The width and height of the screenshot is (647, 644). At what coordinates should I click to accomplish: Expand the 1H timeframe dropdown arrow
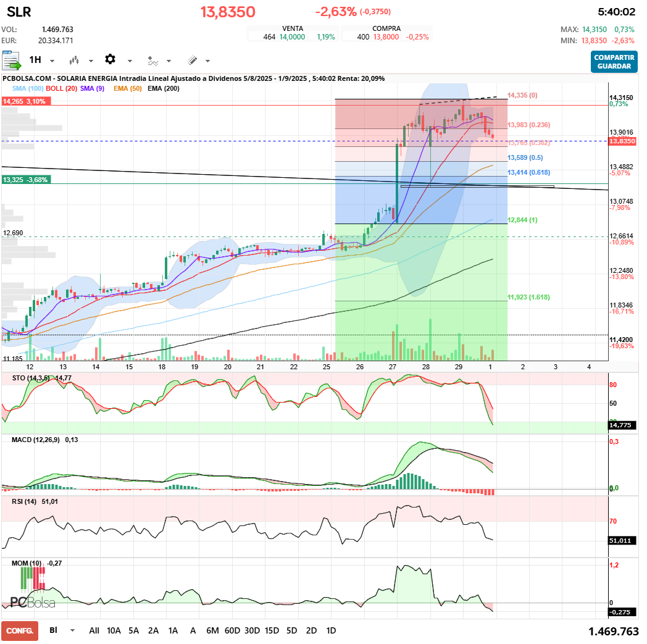52,61
